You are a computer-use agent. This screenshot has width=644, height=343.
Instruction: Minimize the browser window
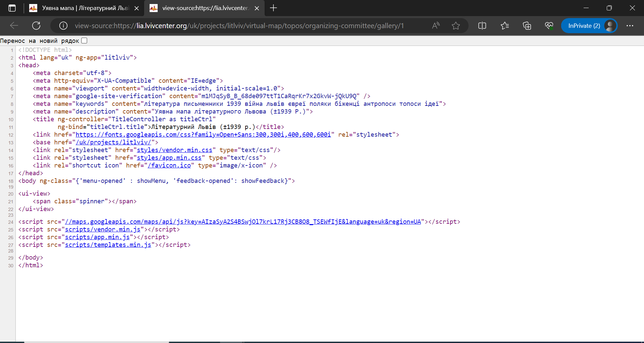coord(586,8)
